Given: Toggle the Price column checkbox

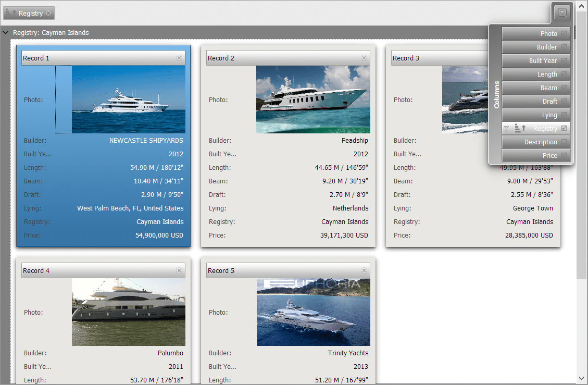Looking at the screenshot, I should (x=564, y=155).
